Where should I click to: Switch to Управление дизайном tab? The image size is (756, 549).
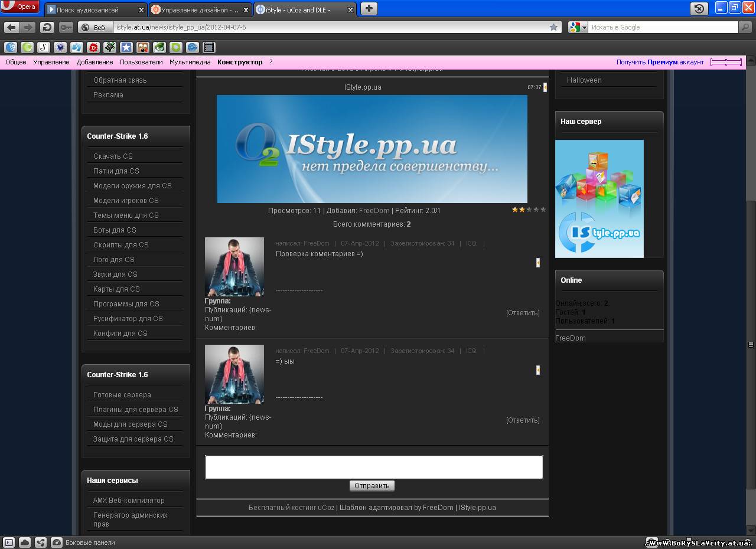point(200,9)
